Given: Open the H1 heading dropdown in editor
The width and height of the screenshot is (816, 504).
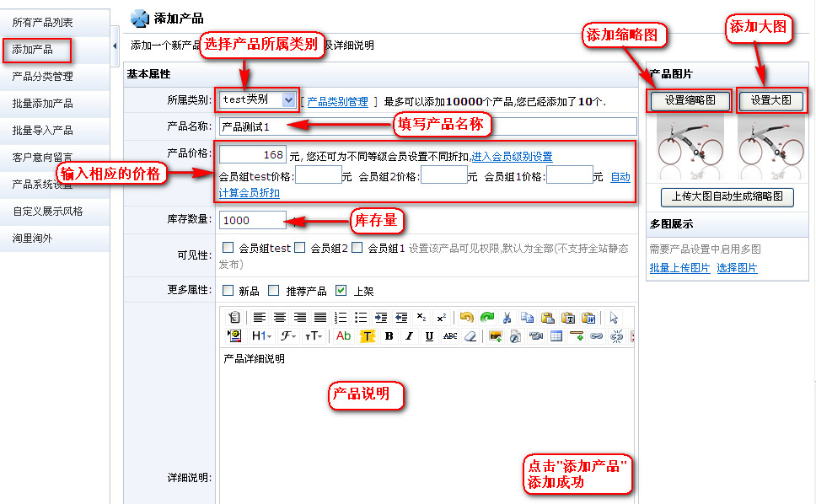Looking at the screenshot, I should 261,336.
